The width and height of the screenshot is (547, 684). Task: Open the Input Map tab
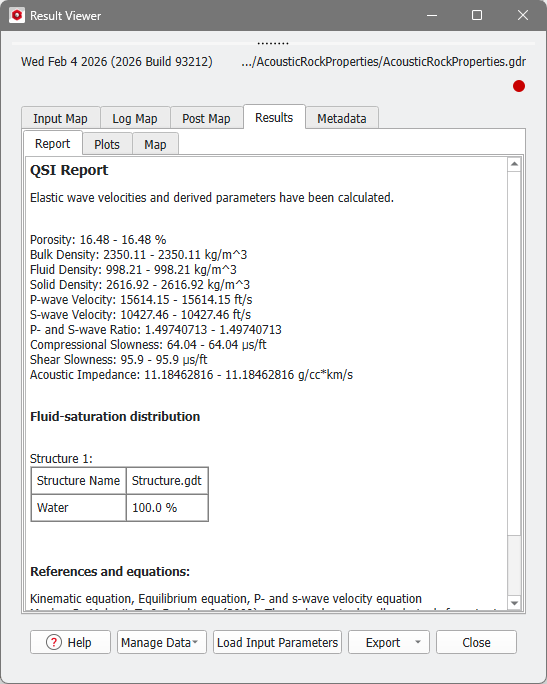[60, 118]
